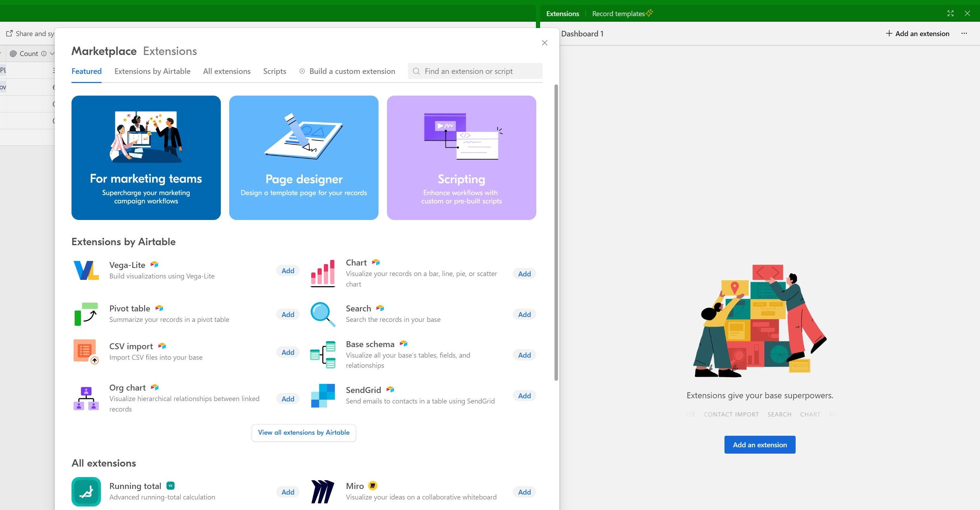This screenshot has height=510, width=980.
Task: Click the Share and sync button
Action: tap(30, 34)
